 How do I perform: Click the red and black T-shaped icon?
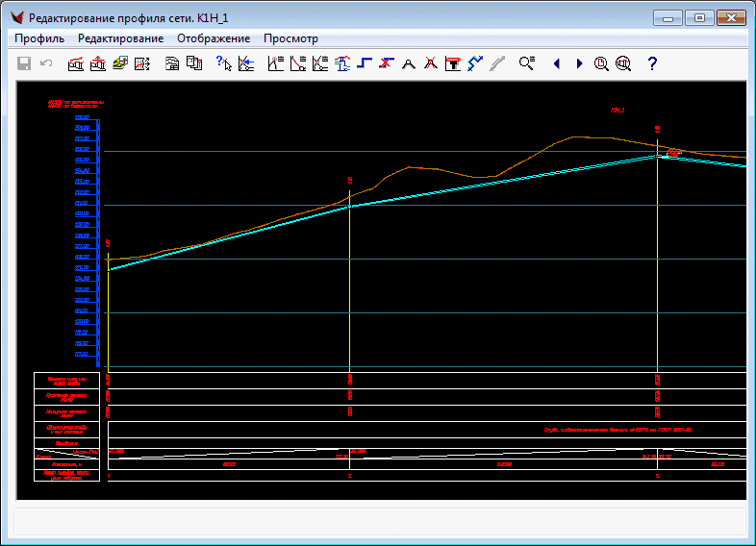[453, 63]
